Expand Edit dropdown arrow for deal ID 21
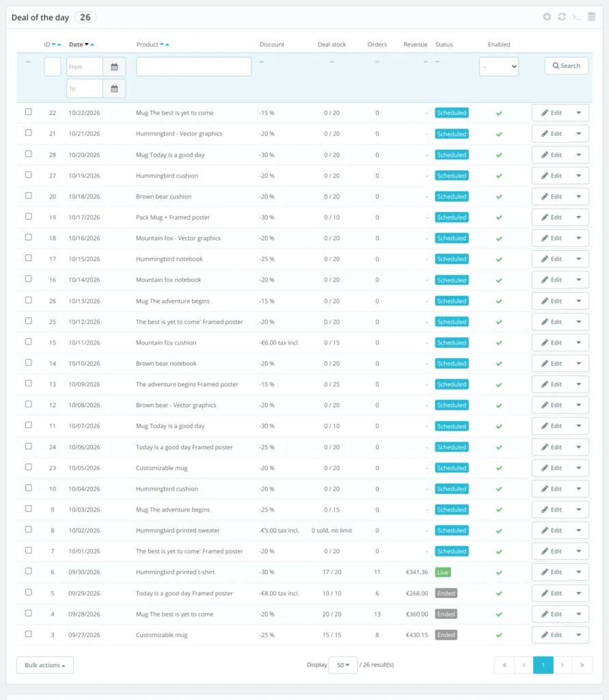609x700 pixels. [579, 134]
